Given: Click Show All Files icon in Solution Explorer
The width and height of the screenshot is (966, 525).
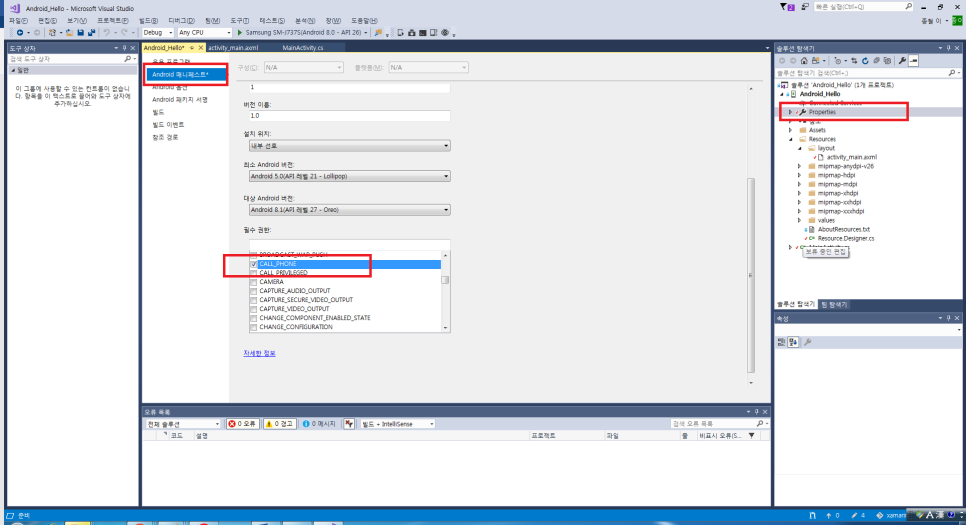Looking at the screenshot, I should point(887,61).
